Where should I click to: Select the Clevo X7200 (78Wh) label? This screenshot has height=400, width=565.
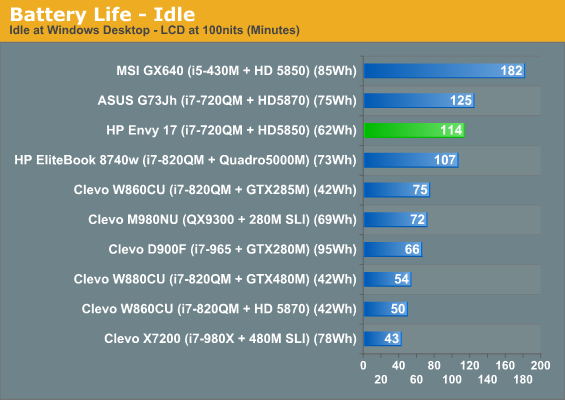(230, 338)
